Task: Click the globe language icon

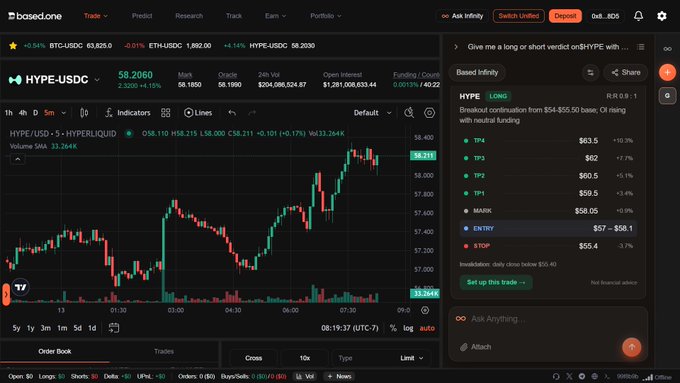Action: point(595,376)
